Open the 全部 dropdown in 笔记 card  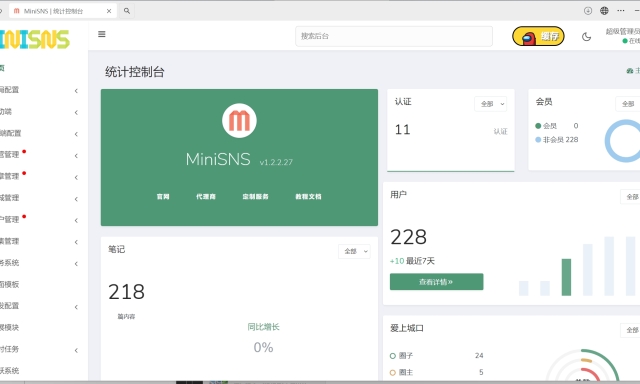point(354,251)
